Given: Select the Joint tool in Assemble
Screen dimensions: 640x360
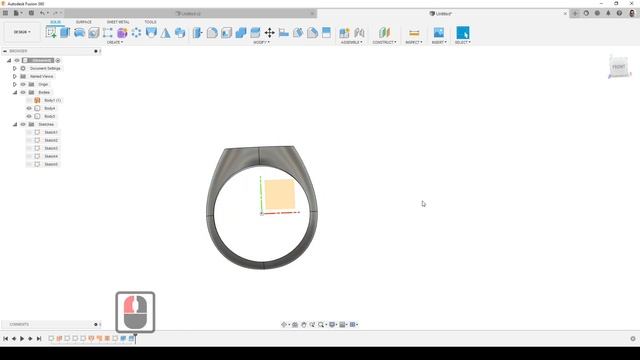Looking at the screenshot, I should pyautogui.click(x=359, y=33).
